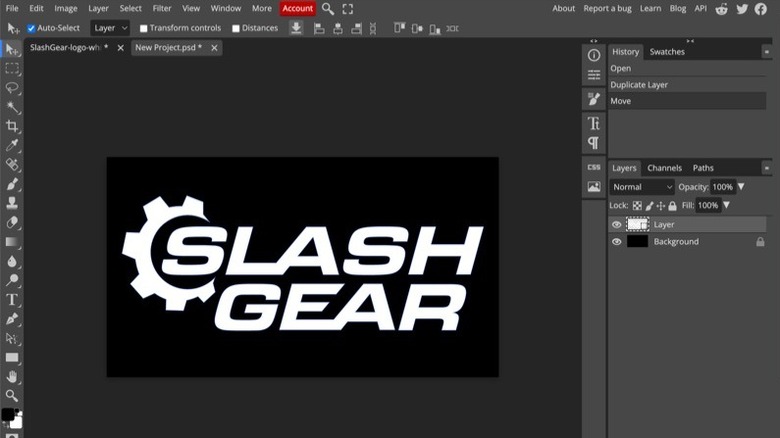Open the Twitter icon link
The width and height of the screenshot is (780, 438).
pos(742,8)
